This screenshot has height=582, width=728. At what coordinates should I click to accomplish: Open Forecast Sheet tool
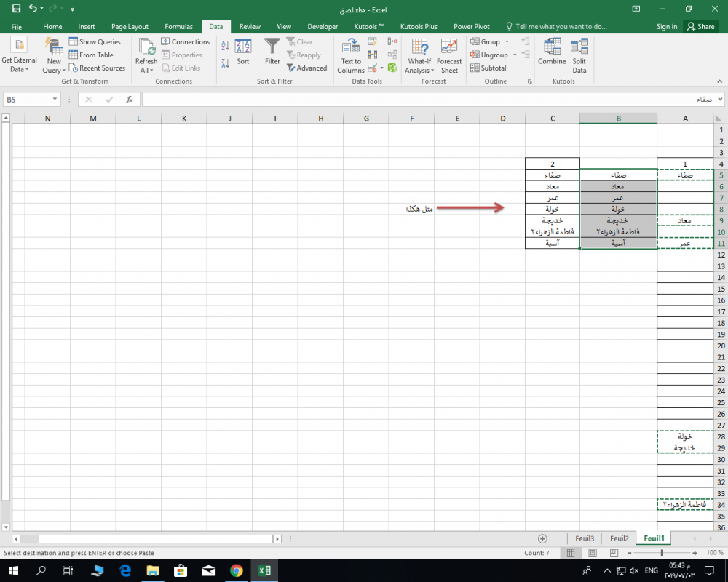[x=449, y=55]
